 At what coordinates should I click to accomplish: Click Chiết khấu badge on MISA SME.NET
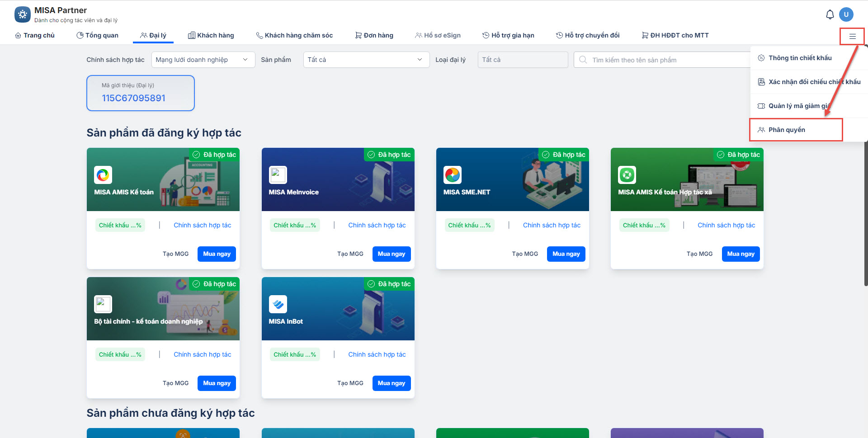click(x=469, y=225)
